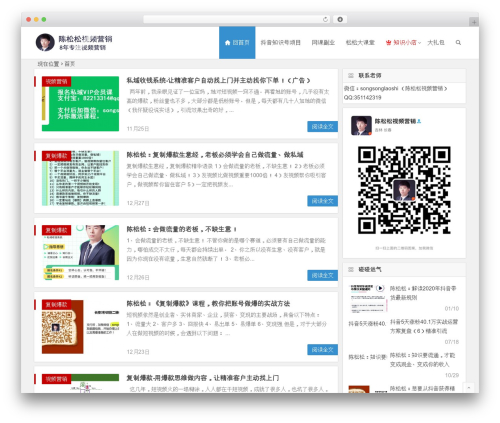Image resolution: width=500 pixels, height=423 pixels.
Task: Open a new tab with the plus button
Action: coord(474,22)
